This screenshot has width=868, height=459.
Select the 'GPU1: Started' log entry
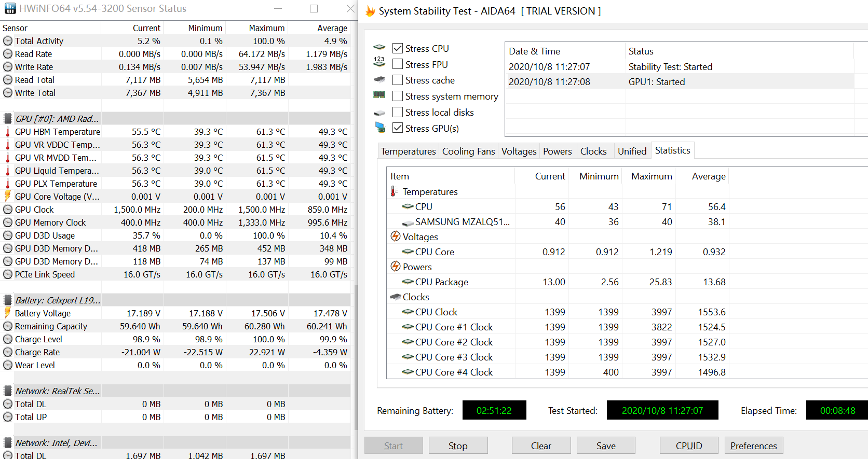(679, 81)
